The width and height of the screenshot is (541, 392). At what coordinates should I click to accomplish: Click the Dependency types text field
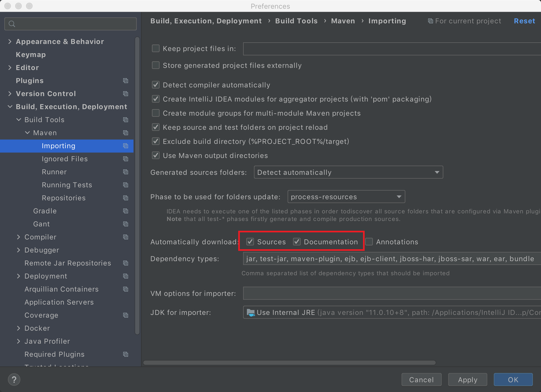pos(392,259)
